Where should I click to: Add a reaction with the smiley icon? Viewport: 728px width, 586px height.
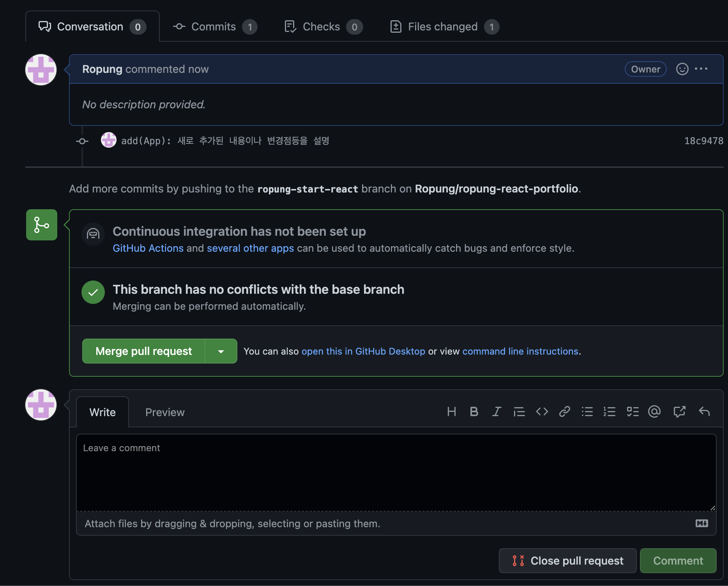(x=682, y=69)
